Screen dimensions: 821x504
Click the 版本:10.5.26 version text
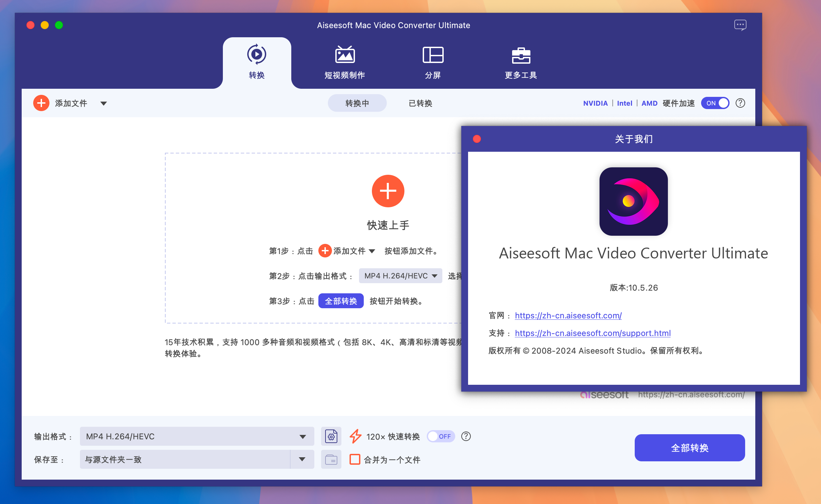click(x=634, y=288)
